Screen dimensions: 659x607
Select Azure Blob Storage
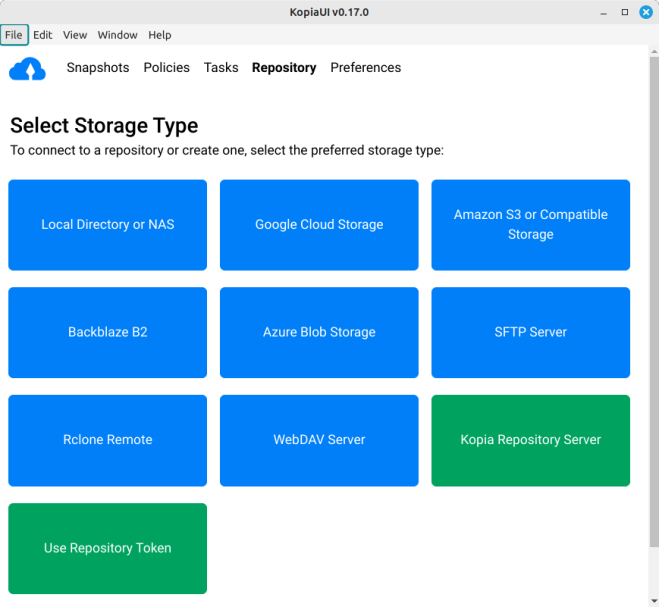[x=319, y=333]
